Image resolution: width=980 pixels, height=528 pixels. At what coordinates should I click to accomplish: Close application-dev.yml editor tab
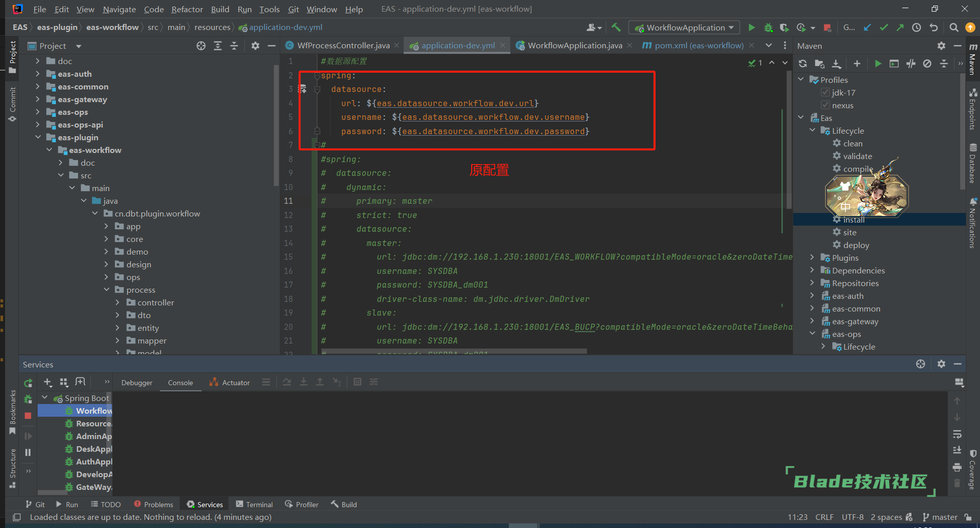[x=503, y=45]
